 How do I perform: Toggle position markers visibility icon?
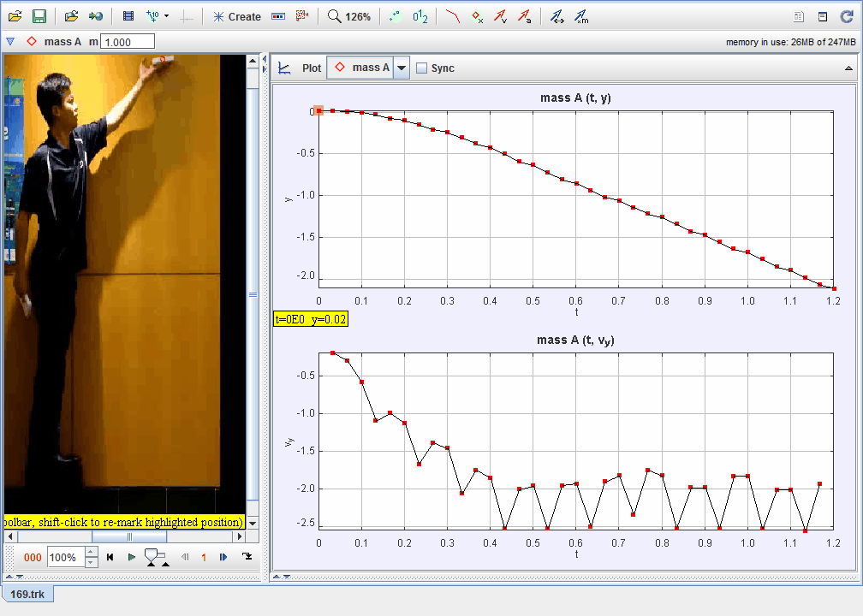(x=478, y=16)
